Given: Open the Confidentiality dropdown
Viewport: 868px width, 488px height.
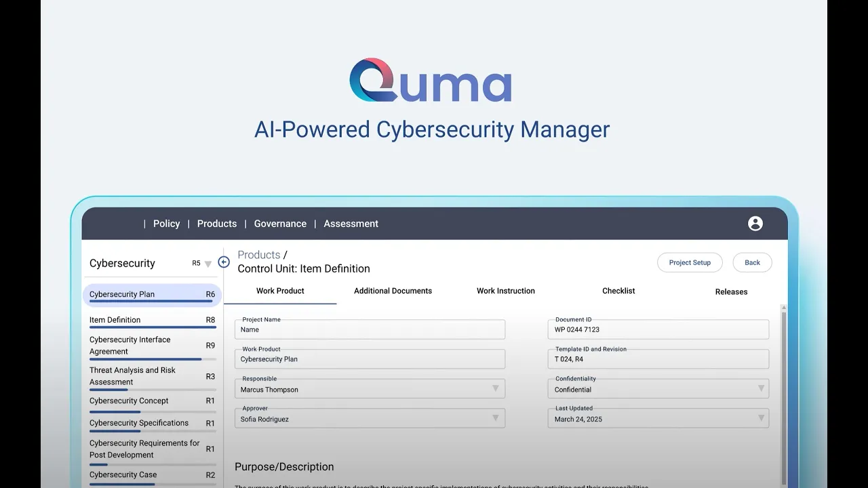Looking at the screenshot, I should 658,389.
